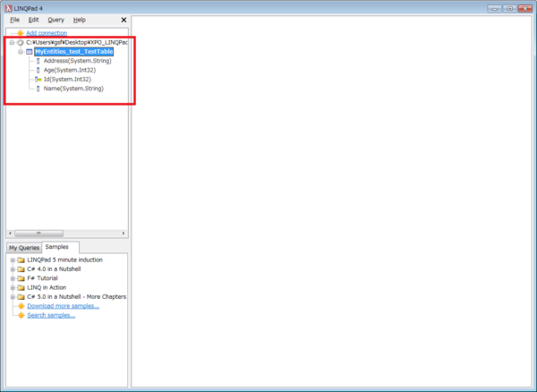Select the Name(System.String) column

[73, 89]
